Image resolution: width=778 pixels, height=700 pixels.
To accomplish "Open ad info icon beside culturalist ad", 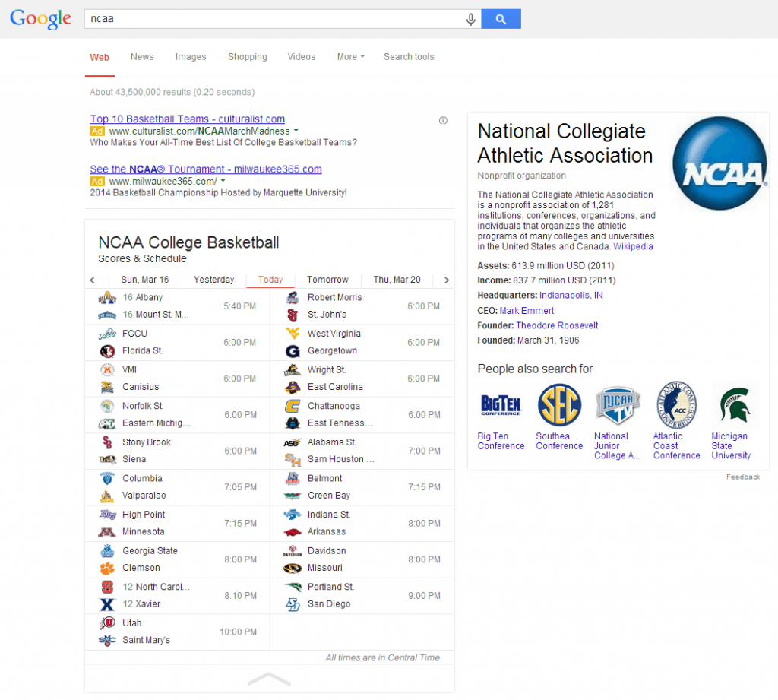I will pyautogui.click(x=443, y=120).
